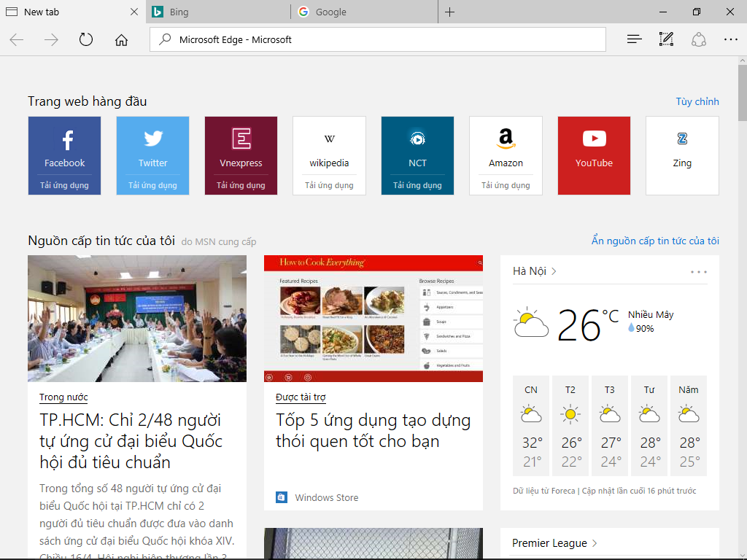The width and height of the screenshot is (747, 560).
Task: Click the address bar search field
Action: [378, 39]
